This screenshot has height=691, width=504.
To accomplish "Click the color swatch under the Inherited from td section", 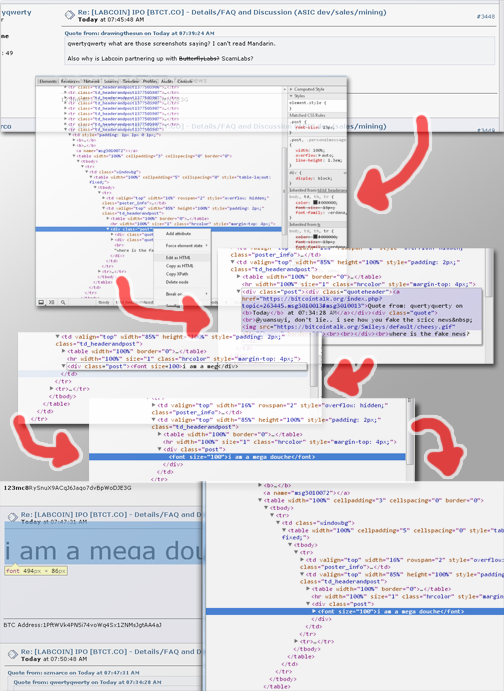I will [315, 203].
